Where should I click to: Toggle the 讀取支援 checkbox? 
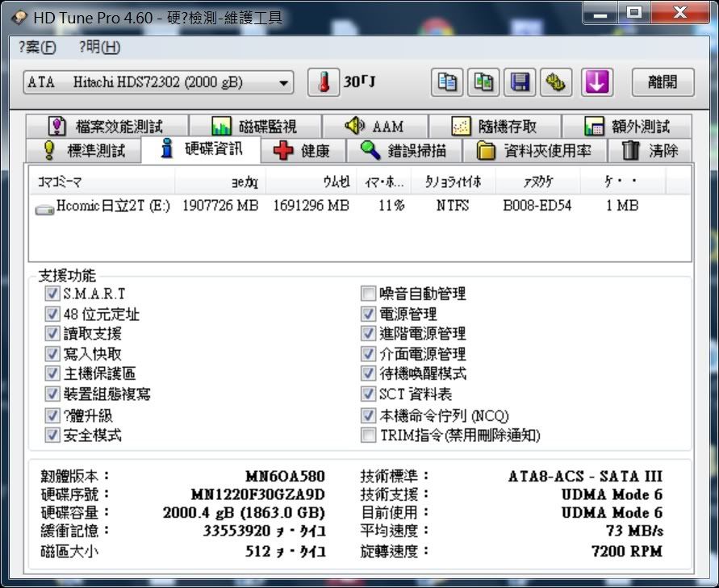pos(52,333)
